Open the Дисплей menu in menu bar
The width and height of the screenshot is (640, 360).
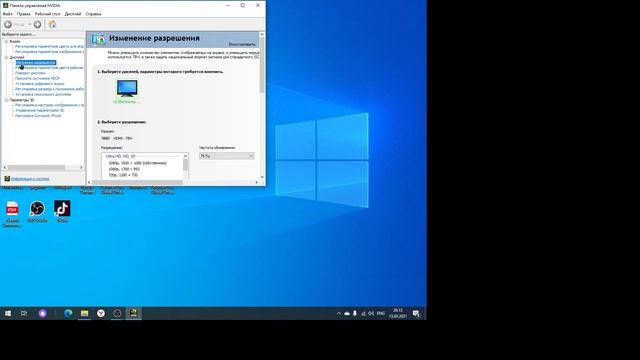tap(73, 14)
